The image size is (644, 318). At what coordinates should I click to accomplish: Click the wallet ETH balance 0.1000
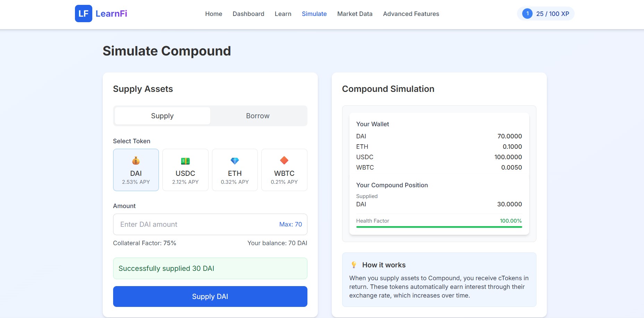(x=512, y=147)
